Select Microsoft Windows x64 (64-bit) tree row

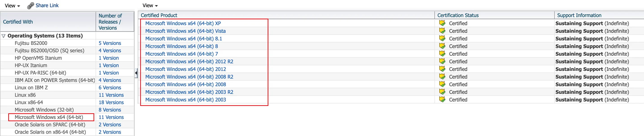[x=49, y=117]
